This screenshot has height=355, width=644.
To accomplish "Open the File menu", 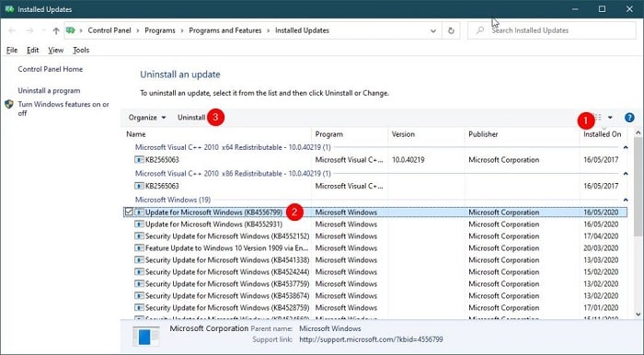I will coord(12,50).
